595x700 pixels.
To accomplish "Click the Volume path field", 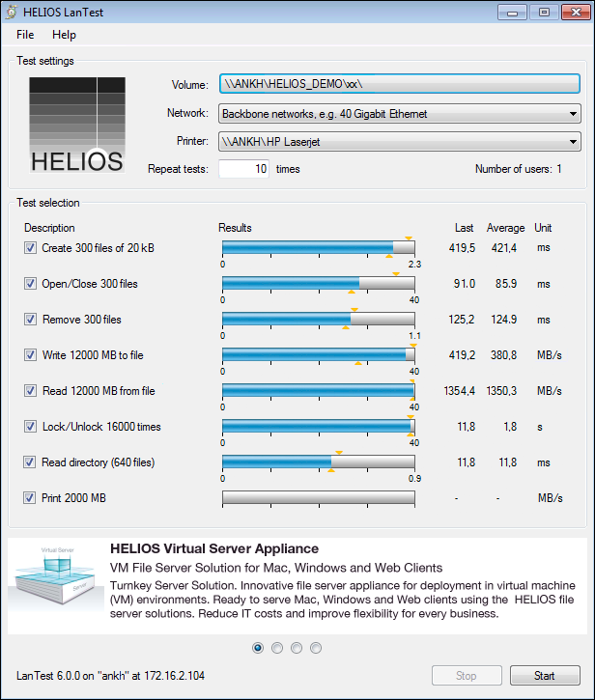I will click(399, 84).
